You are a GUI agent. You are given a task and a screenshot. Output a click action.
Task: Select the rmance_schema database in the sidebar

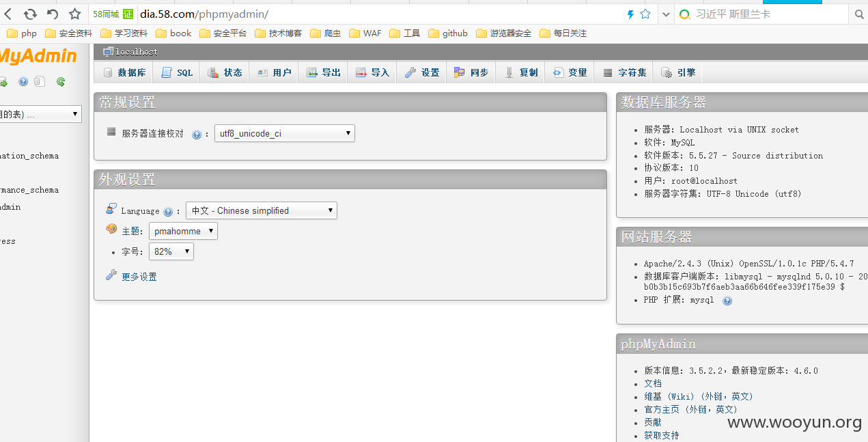click(x=29, y=190)
